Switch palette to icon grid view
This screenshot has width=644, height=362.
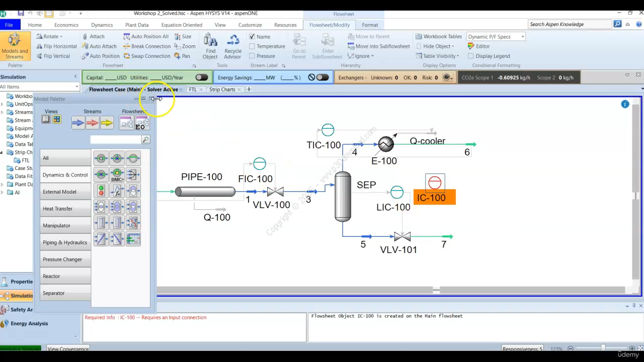(x=57, y=119)
